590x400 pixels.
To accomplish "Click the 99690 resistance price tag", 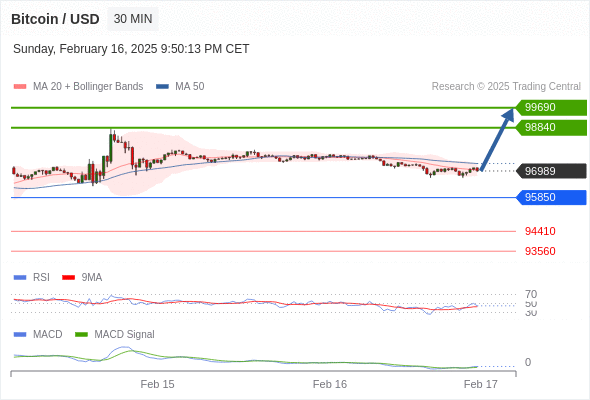I will [x=551, y=108].
